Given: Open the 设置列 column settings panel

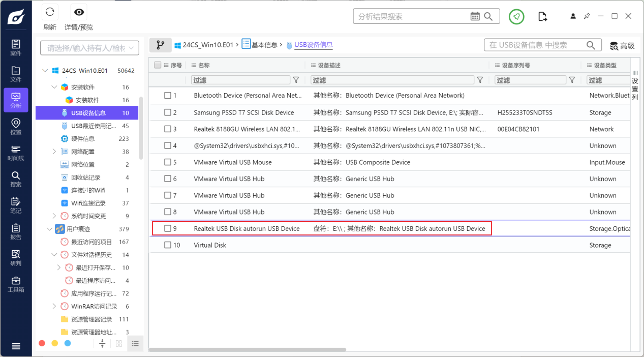Looking at the screenshot, I should pyautogui.click(x=635, y=85).
